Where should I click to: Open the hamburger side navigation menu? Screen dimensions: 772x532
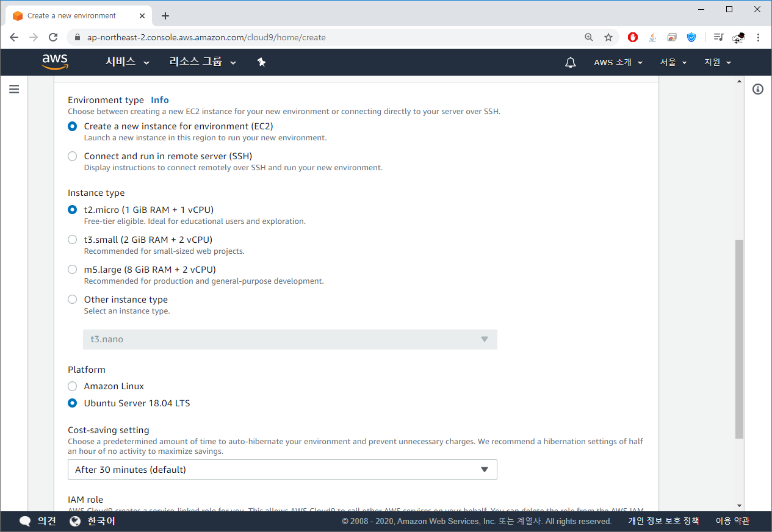(x=14, y=89)
